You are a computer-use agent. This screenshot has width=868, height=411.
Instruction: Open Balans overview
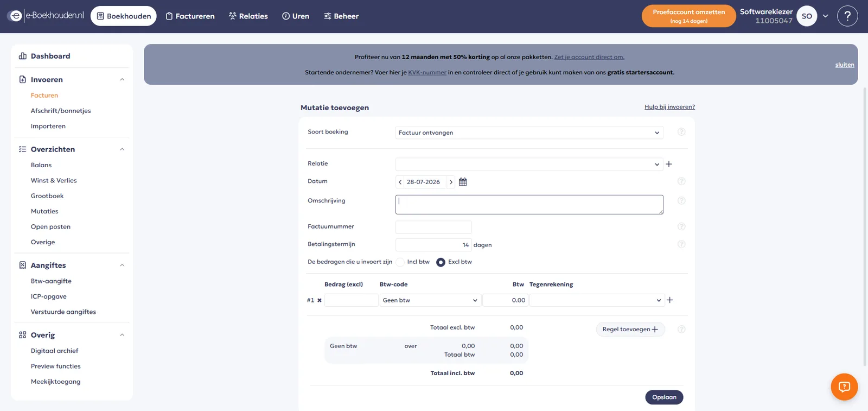(x=41, y=165)
